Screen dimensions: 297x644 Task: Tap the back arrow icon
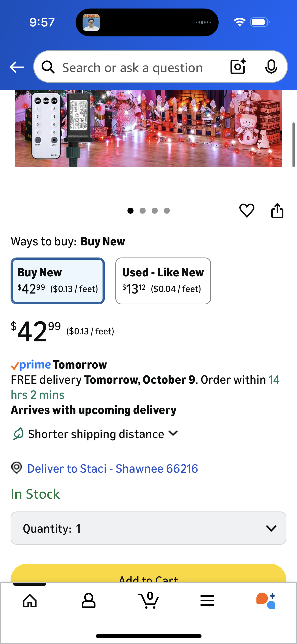17,67
